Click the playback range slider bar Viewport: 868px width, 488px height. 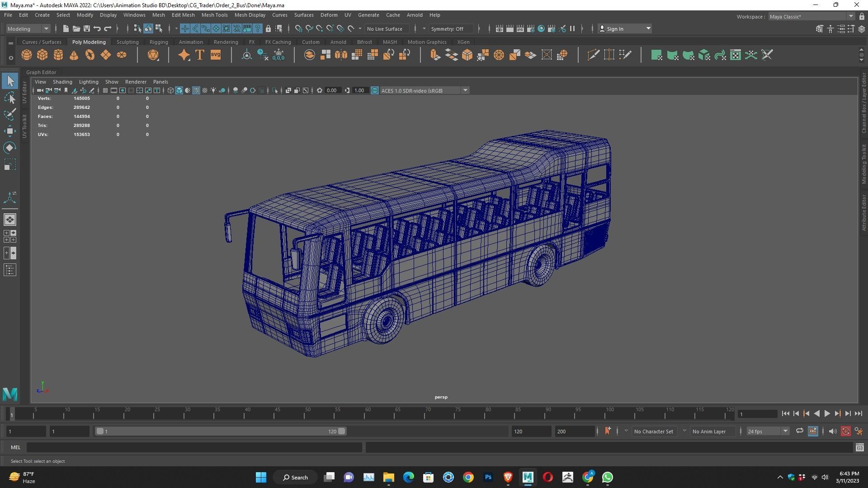[221, 431]
